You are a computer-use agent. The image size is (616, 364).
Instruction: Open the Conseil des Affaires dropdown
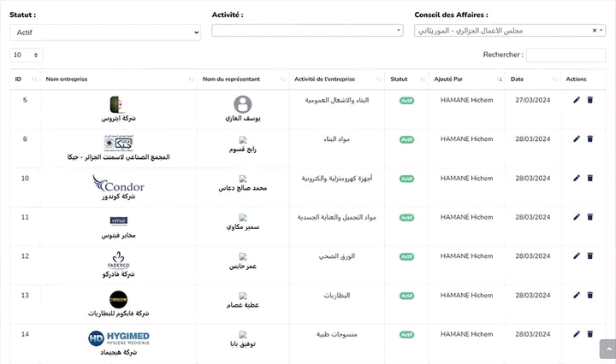pyautogui.click(x=505, y=30)
